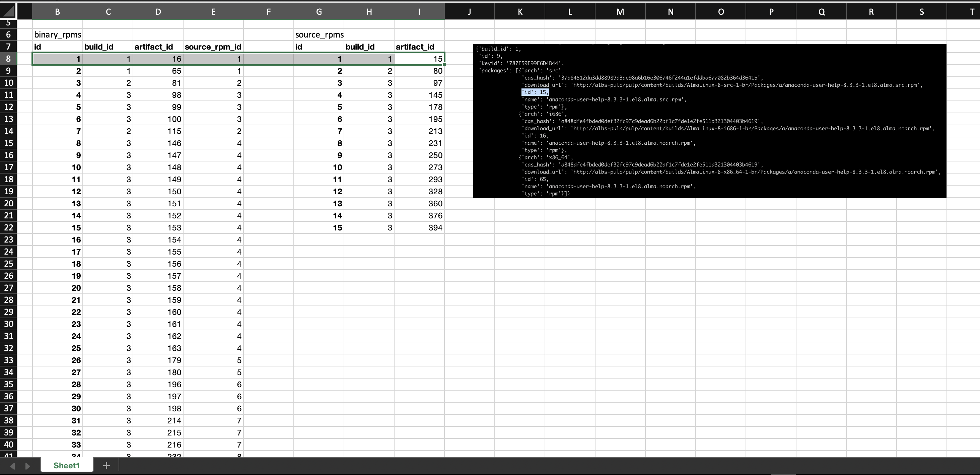Click the source_rpm_id header cell
This screenshot has width=980, height=475.
(x=213, y=47)
